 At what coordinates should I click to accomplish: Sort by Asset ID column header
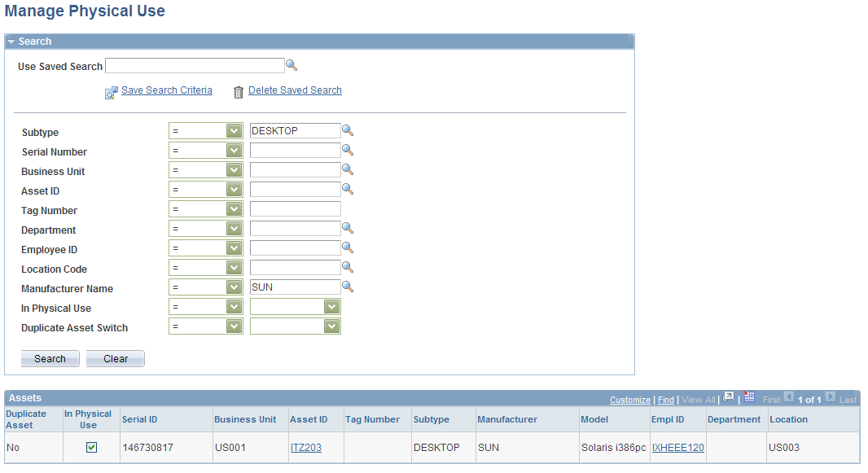(x=309, y=419)
